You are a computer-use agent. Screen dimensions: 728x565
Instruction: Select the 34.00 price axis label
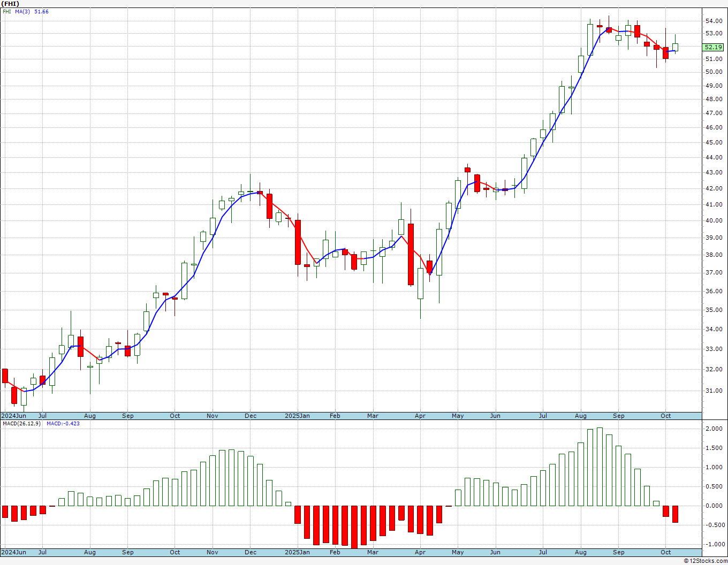714,329
